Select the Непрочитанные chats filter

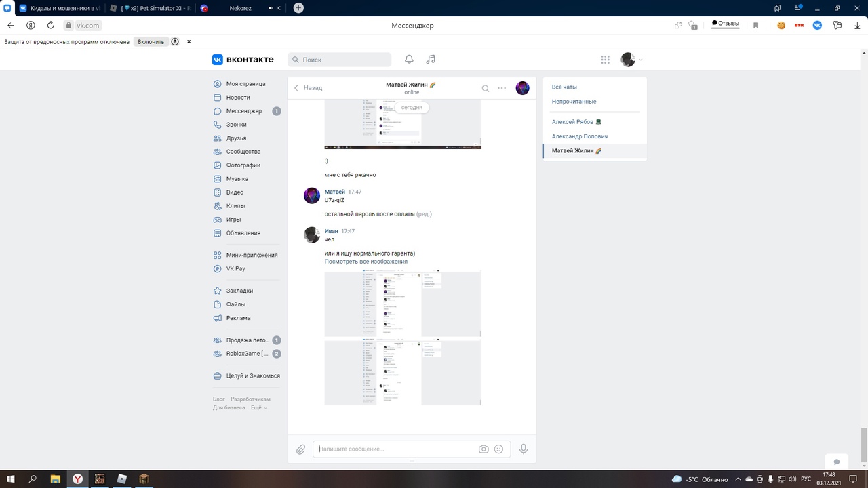(x=574, y=102)
